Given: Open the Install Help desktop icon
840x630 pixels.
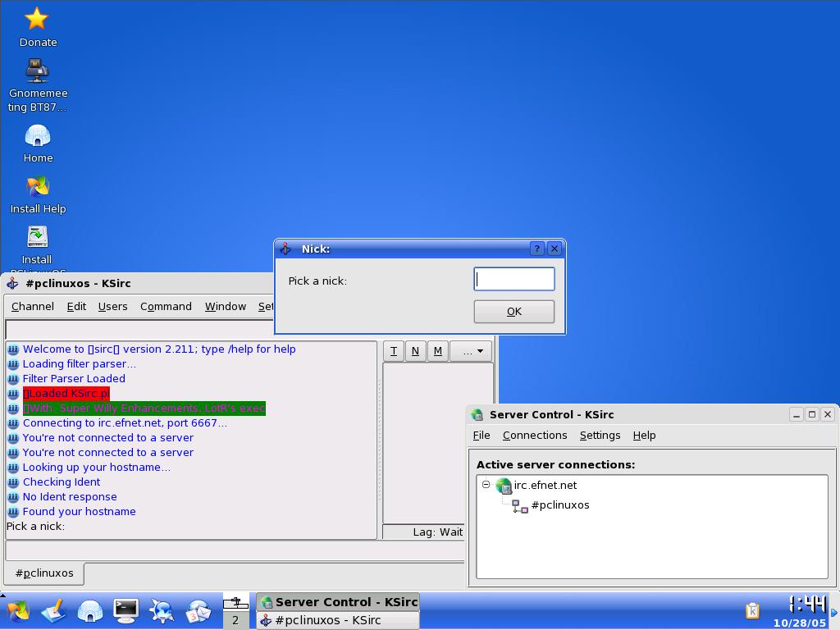Looking at the screenshot, I should click(37, 186).
